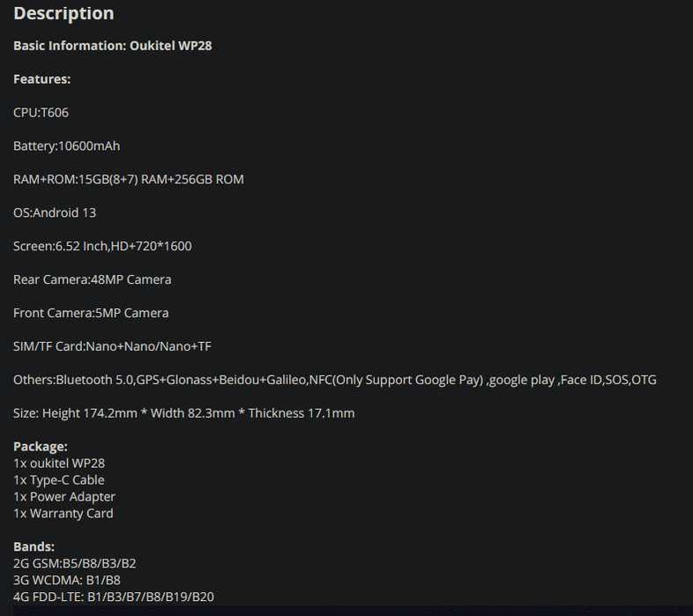Click the CPU:T606 text line

pyautogui.click(x=41, y=113)
